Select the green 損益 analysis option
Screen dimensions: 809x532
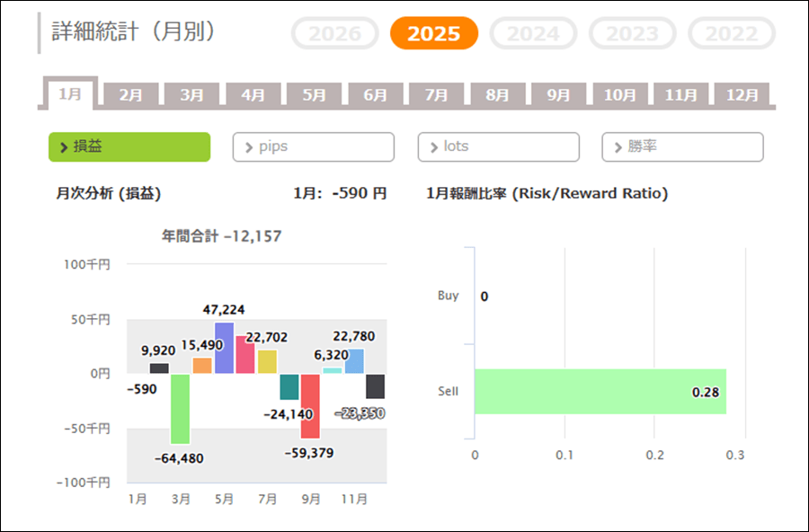pyautogui.click(x=129, y=146)
